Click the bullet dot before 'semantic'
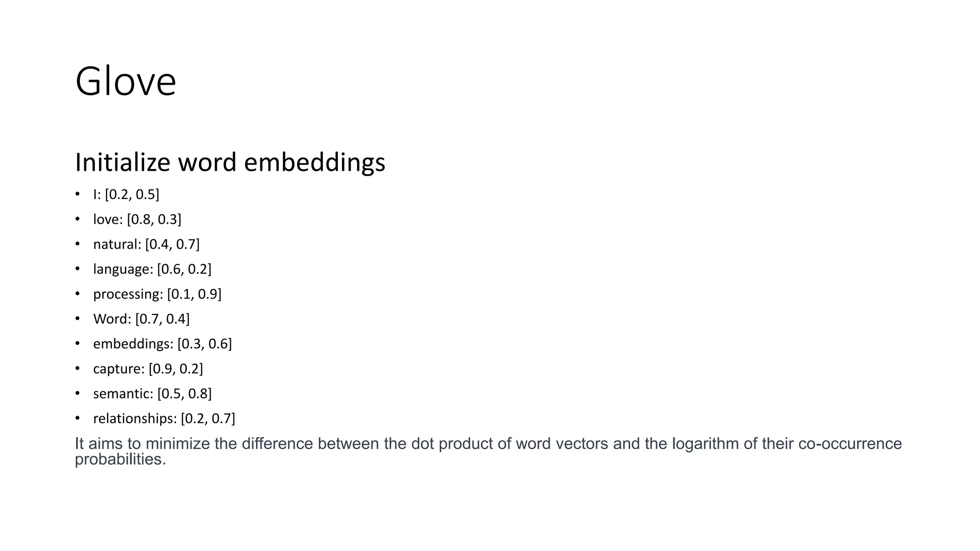 coord(78,393)
